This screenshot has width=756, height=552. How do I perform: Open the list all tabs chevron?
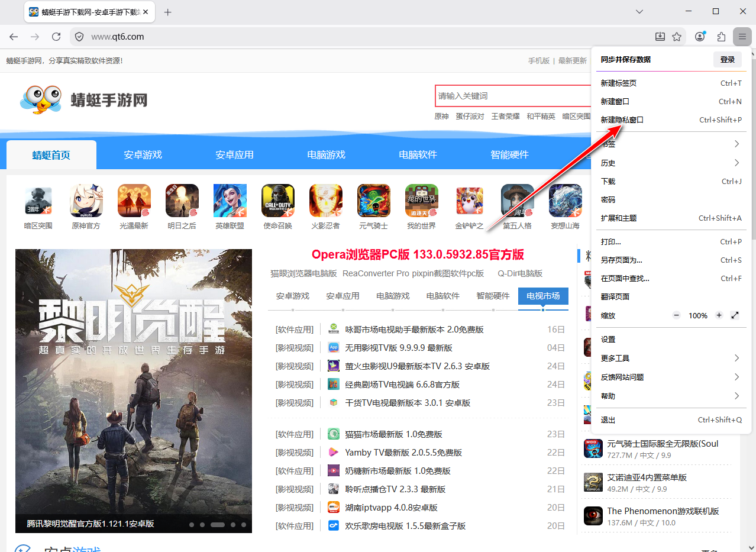(x=639, y=12)
